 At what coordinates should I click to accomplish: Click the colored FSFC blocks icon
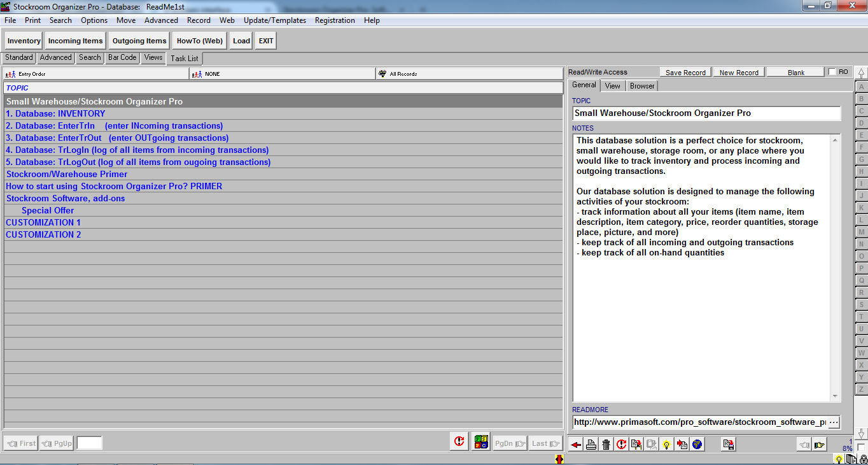(x=481, y=442)
